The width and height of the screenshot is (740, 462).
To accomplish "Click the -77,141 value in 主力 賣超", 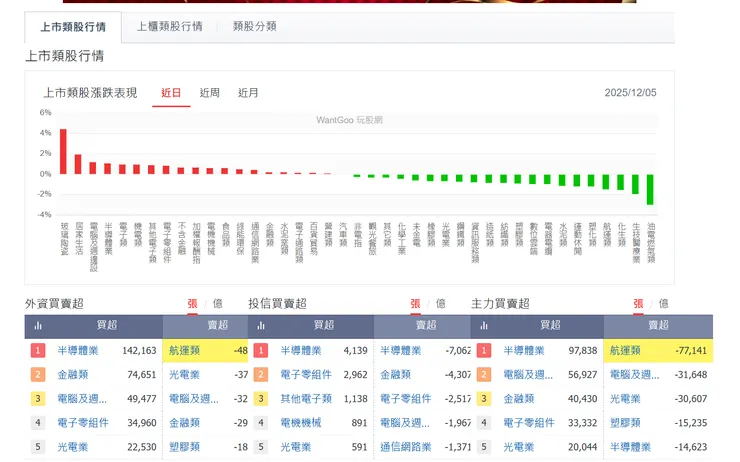I will pyautogui.click(x=691, y=351).
